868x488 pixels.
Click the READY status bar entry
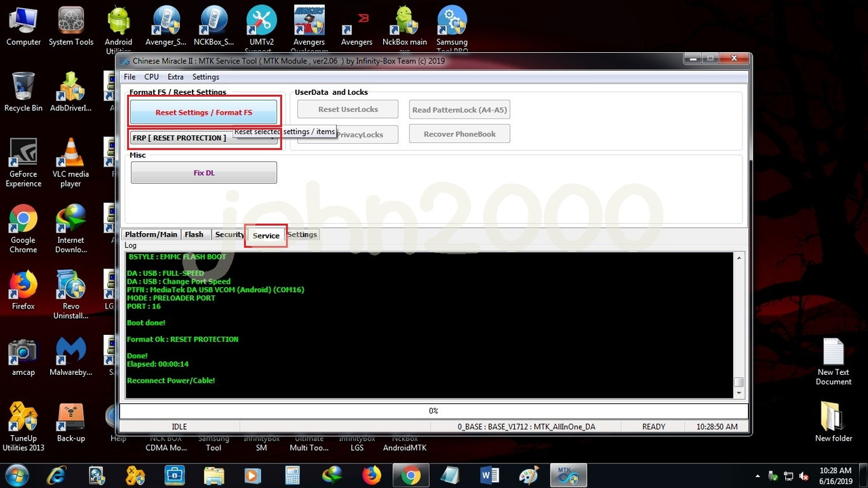point(654,427)
